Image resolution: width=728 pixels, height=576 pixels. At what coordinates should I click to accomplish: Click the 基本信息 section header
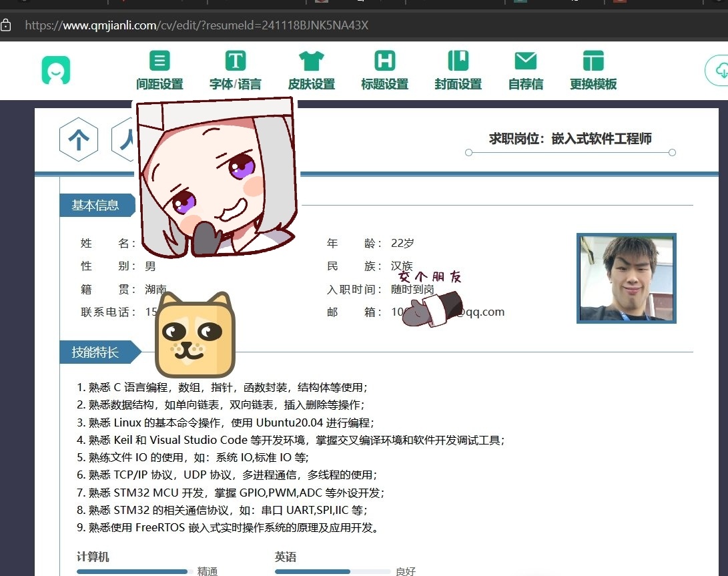[x=95, y=206]
